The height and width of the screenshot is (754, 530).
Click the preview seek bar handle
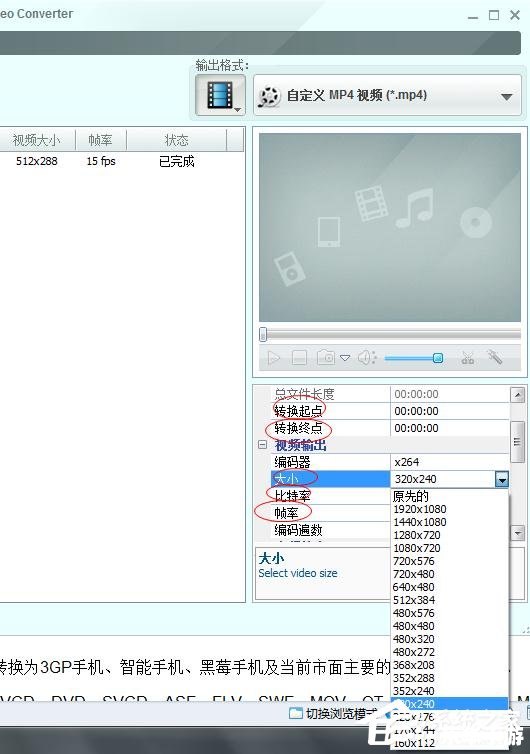(x=263, y=334)
